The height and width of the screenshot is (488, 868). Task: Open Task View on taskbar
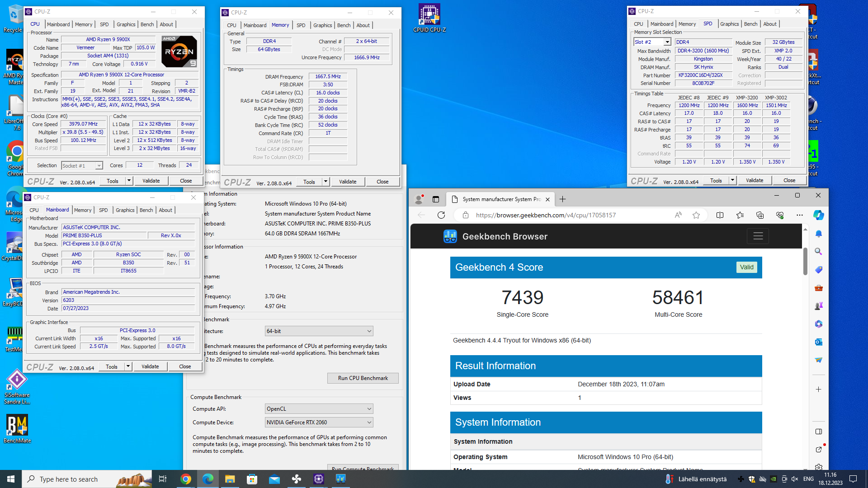click(x=163, y=479)
